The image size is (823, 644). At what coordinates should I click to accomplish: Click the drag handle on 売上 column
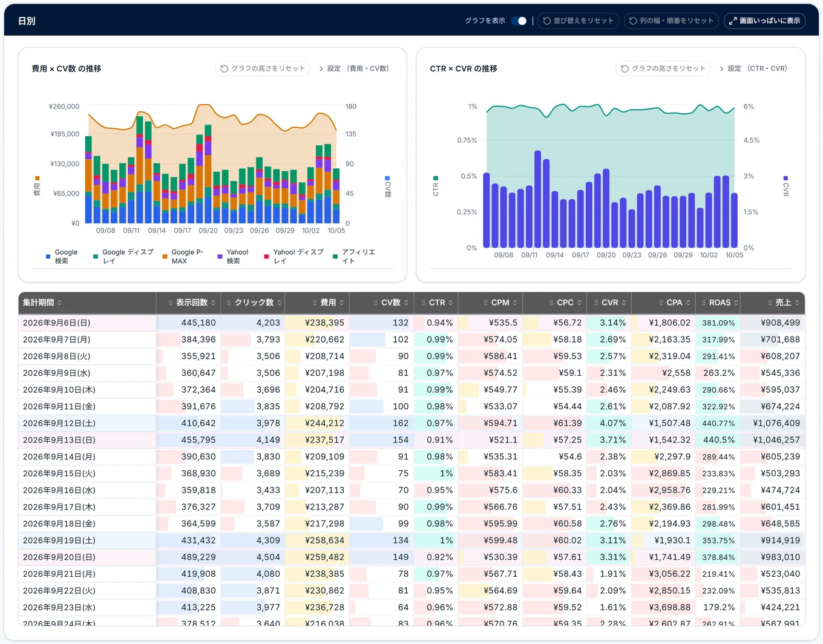(x=770, y=303)
